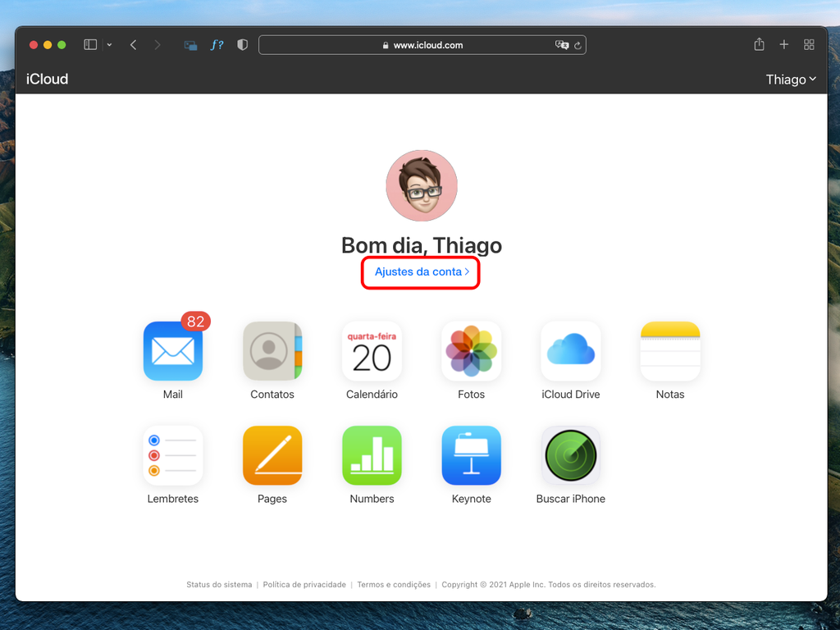Open the Status do sistema footer link
Viewport: 840px width, 630px height.
pyautogui.click(x=219, y=584)
